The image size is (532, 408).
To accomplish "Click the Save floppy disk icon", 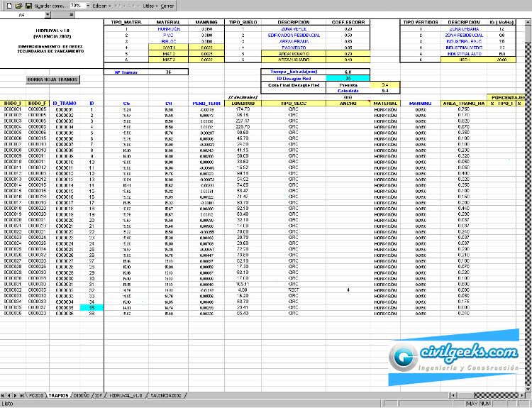I will tap(28, 5).
